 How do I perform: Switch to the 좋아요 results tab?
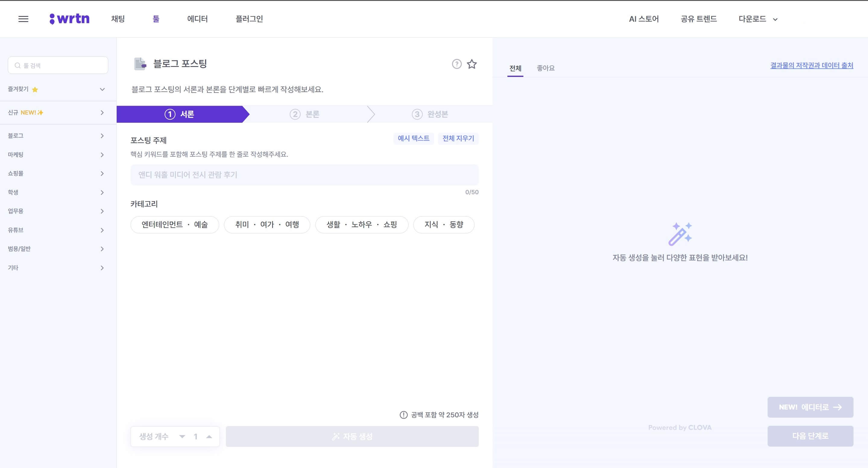pyautogui.click(x=545, y=68)
